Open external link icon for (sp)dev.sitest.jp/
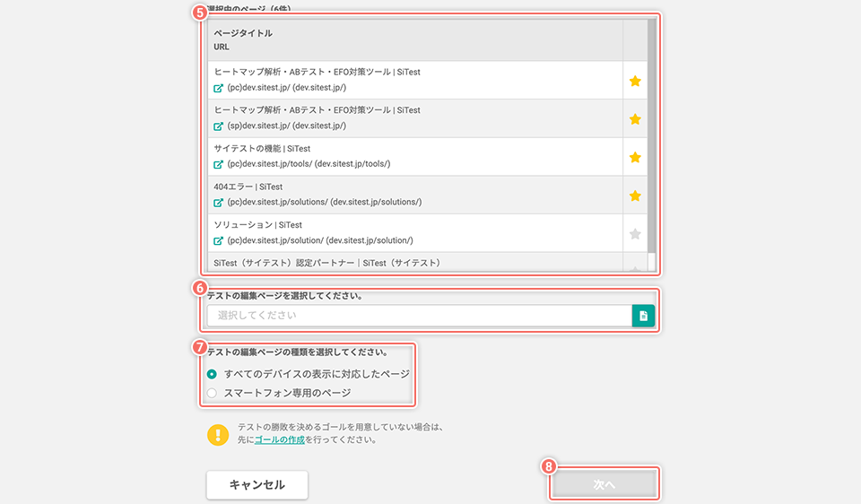 pyautogui.click(x=219, y=126)
